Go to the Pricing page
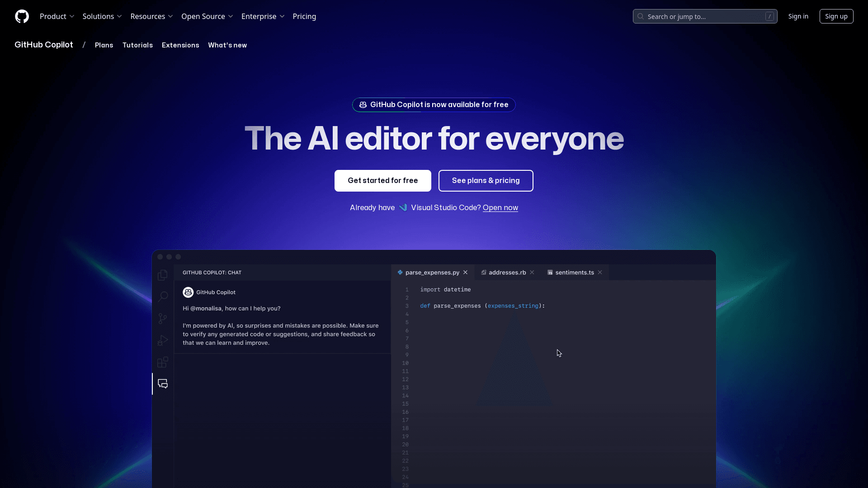 click(x=304, y=16)
